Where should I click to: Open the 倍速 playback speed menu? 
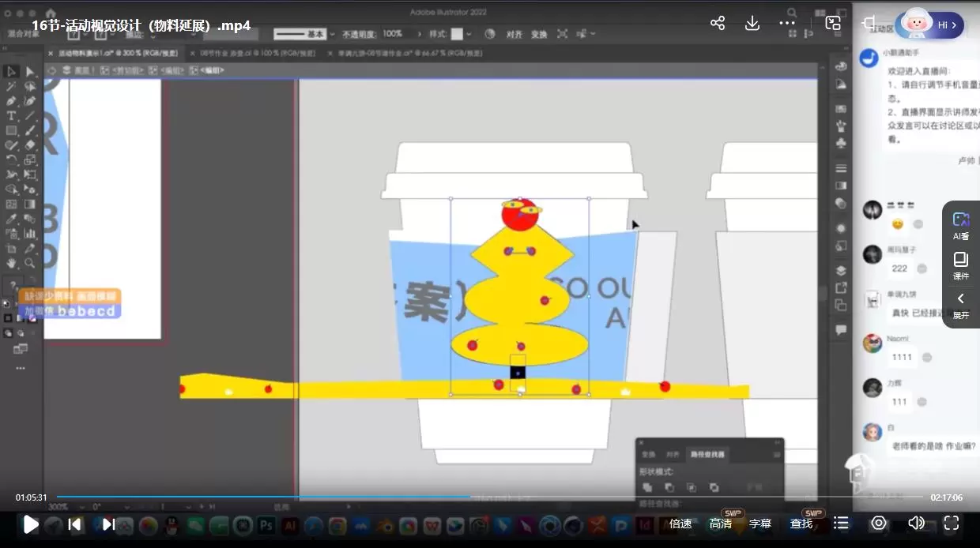[x=680, y=524]
